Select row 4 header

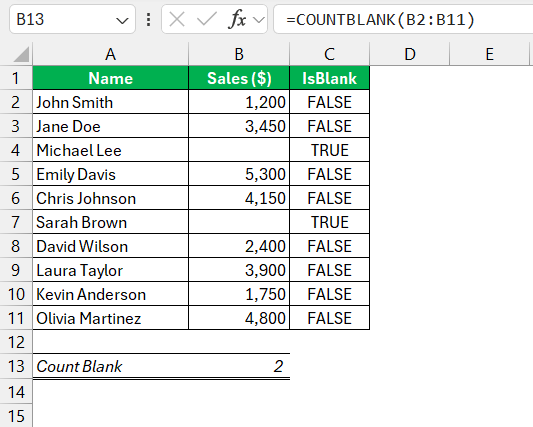pyautogui.click(x=16, y=150)
